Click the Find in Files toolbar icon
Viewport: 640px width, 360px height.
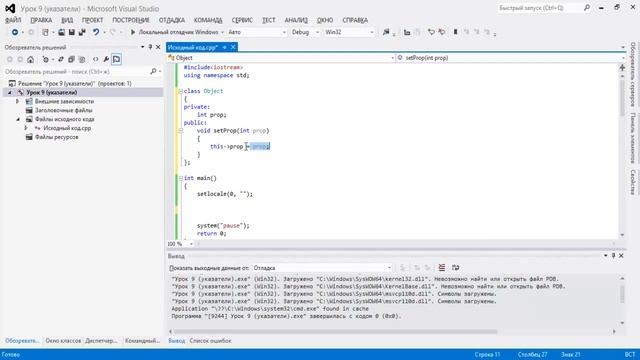[386, 32]
